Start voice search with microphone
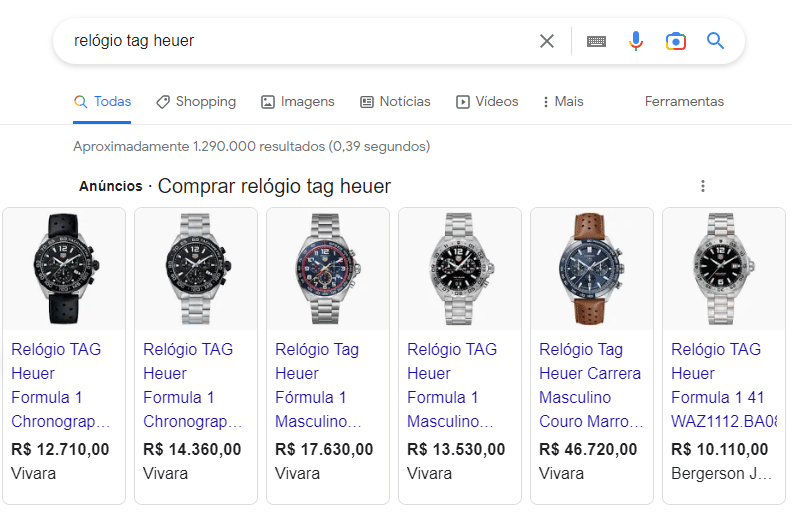The image size is (792, 521). pos(636,41)
